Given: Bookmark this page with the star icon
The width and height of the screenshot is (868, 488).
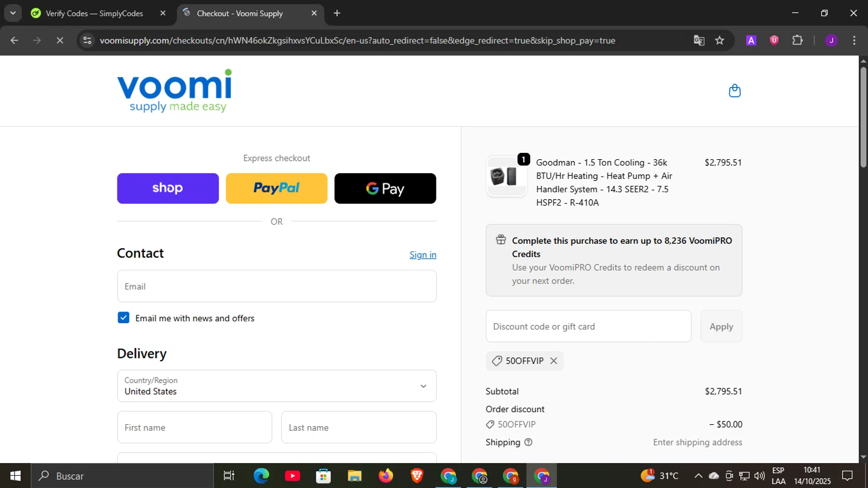Looking at the screenshot, I should 719,41.
